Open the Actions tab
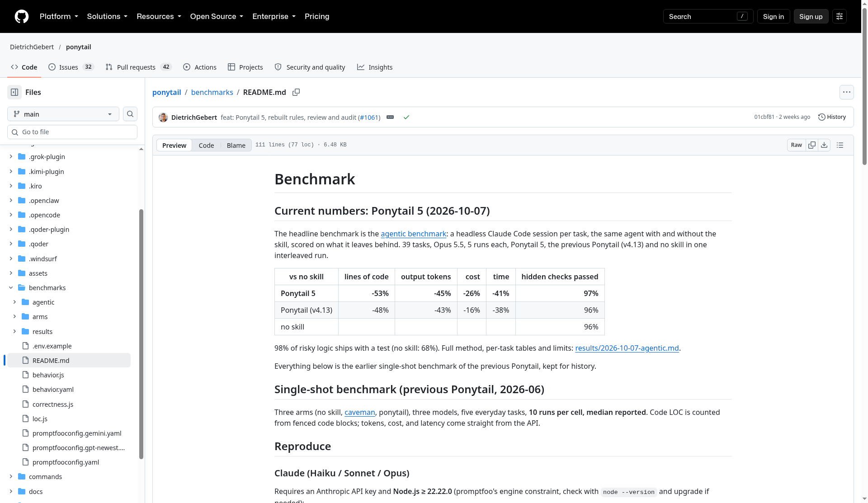This screenshot has width=868, height=503. click(x=200, y=67)
